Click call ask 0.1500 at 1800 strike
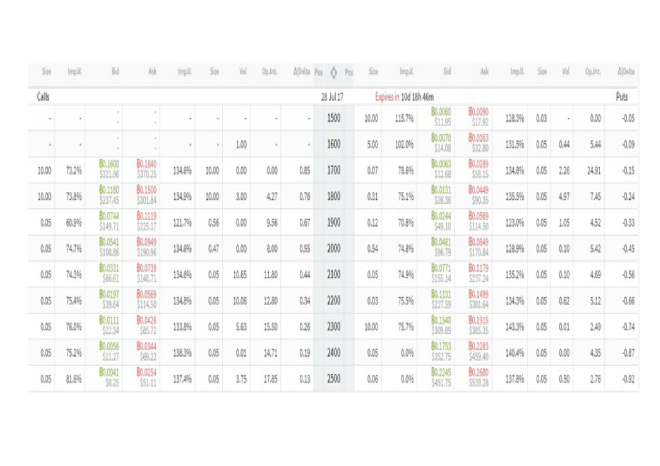The image size is (660, 466). [x=148, y=192]
